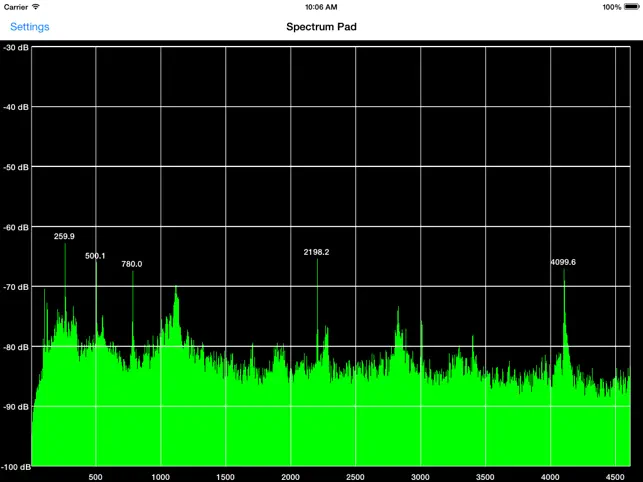Click the -100 dB axis label

[16, 467]
